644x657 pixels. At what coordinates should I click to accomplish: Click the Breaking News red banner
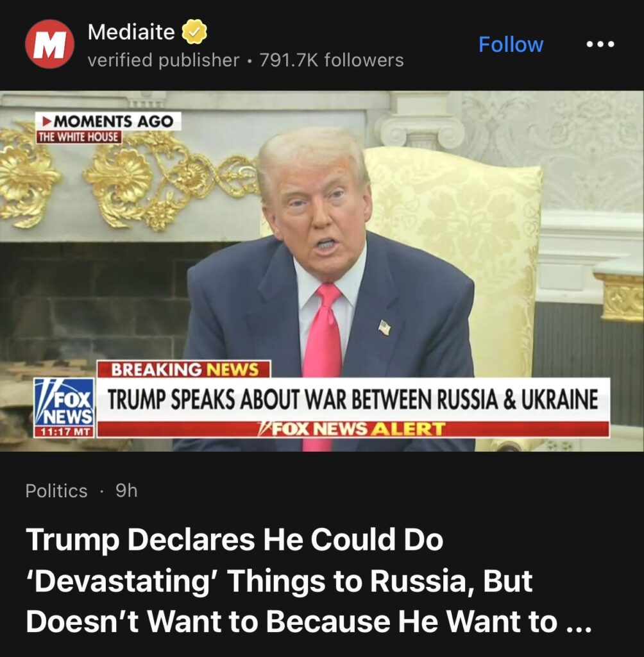coord(184,369)
